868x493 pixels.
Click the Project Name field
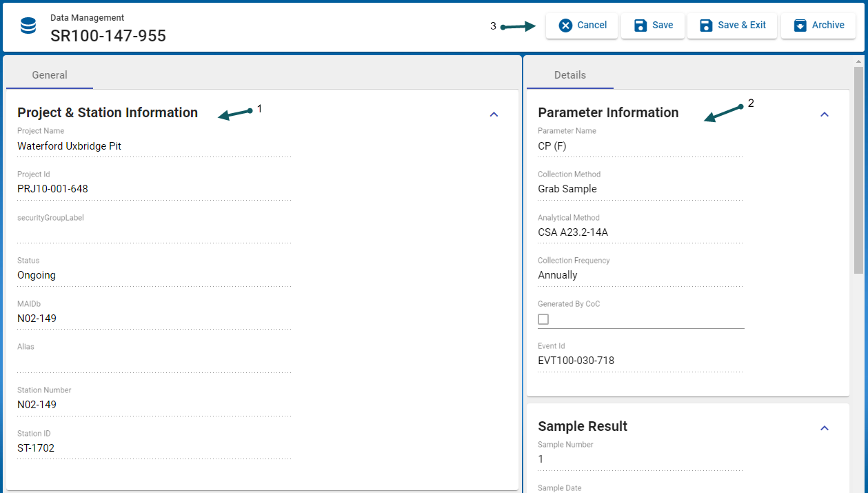coord(154,146)
